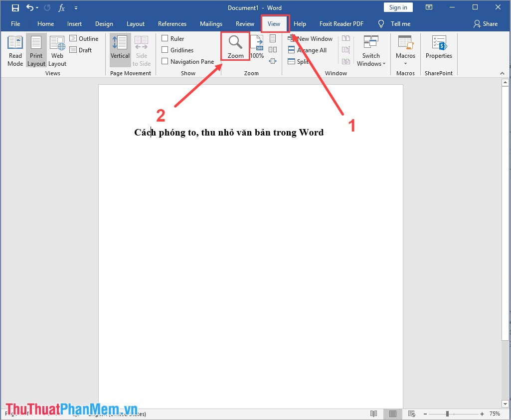Click Arrange All windows
This screenshot has height=420, width=511.
point(307,50)
